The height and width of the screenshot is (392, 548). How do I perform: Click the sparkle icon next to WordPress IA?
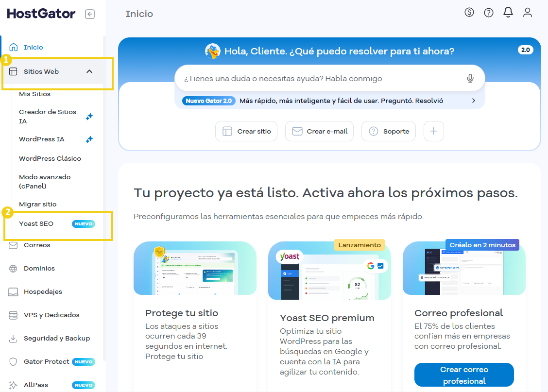click(89, 139)
